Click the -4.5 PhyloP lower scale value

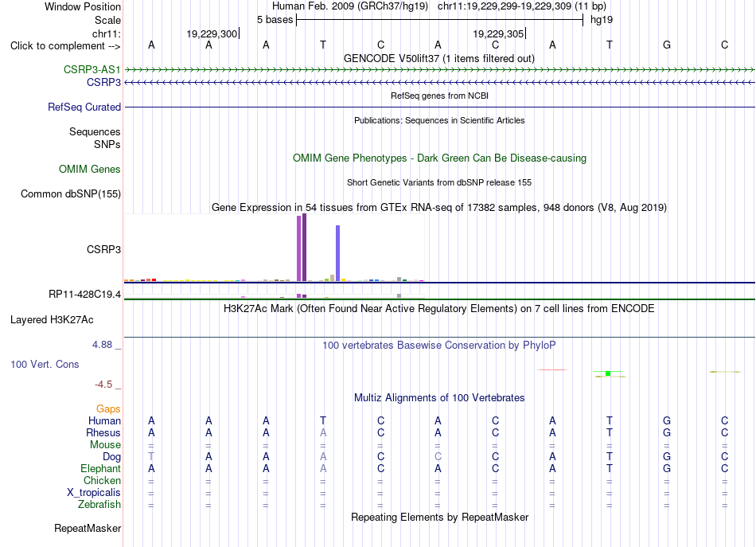[x=103, y=385]
